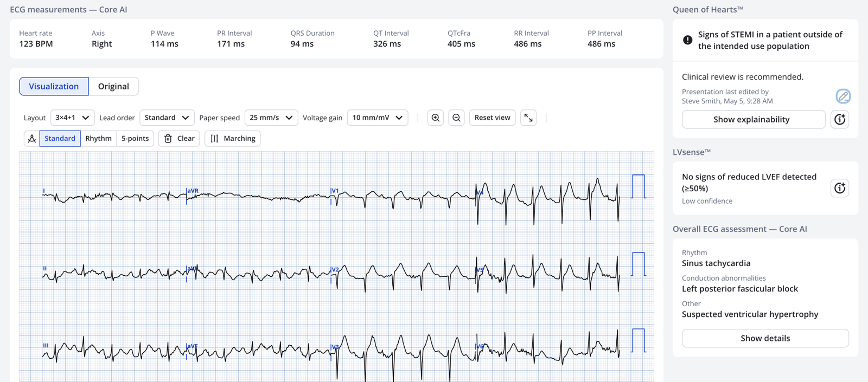The image size is (868, 382).
Task: Click the Show explainability button
Action: click(754, 119)
